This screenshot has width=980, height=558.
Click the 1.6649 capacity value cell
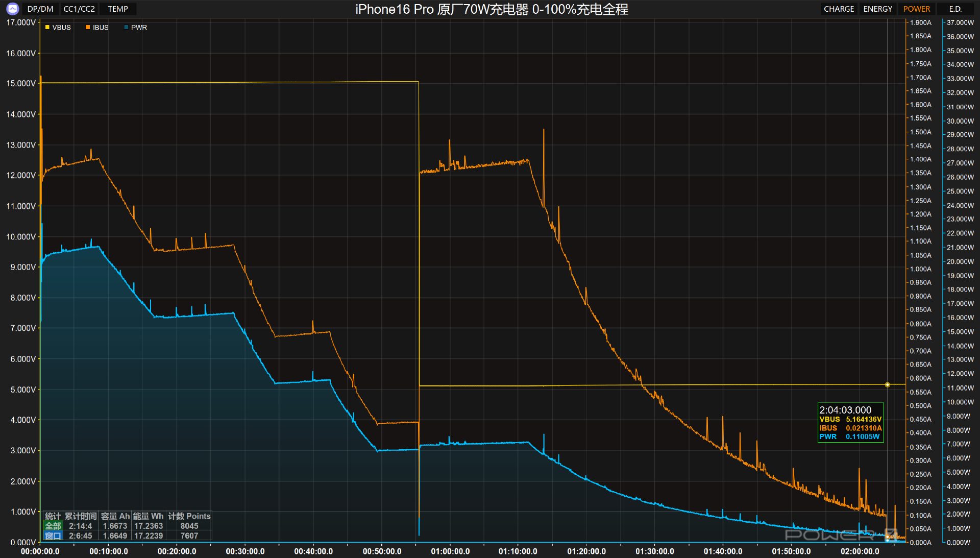click(x=115, y=536)
